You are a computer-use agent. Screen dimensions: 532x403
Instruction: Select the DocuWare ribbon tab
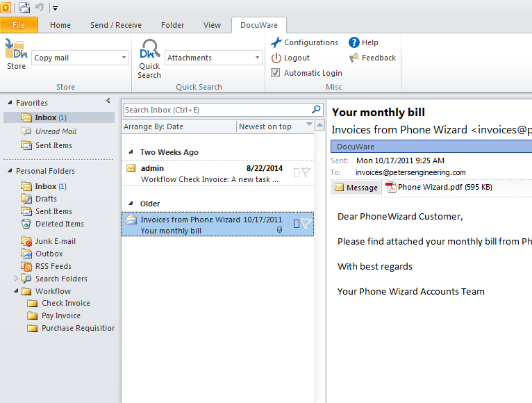[259, 25]
